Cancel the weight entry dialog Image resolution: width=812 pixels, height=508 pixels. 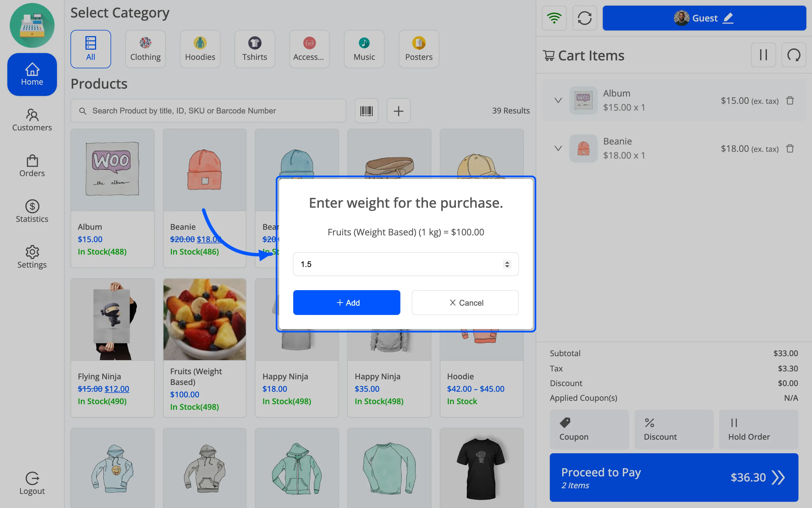click(x=465, y=302)
